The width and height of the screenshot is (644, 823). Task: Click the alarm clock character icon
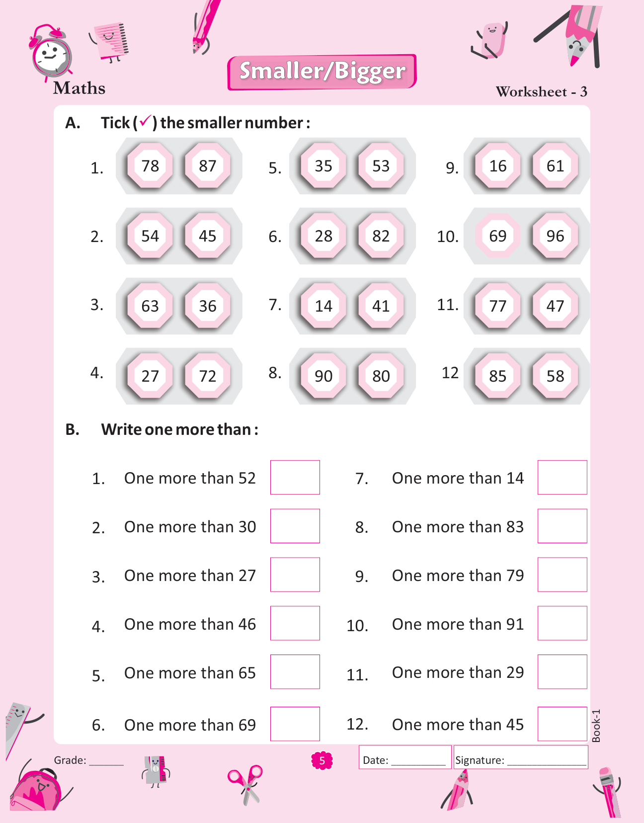tap(51, 53)
